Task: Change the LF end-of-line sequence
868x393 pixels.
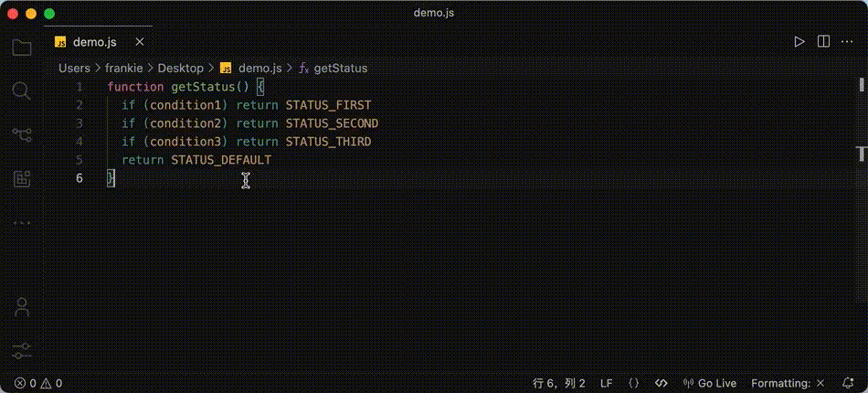Action: pos(607,383)
